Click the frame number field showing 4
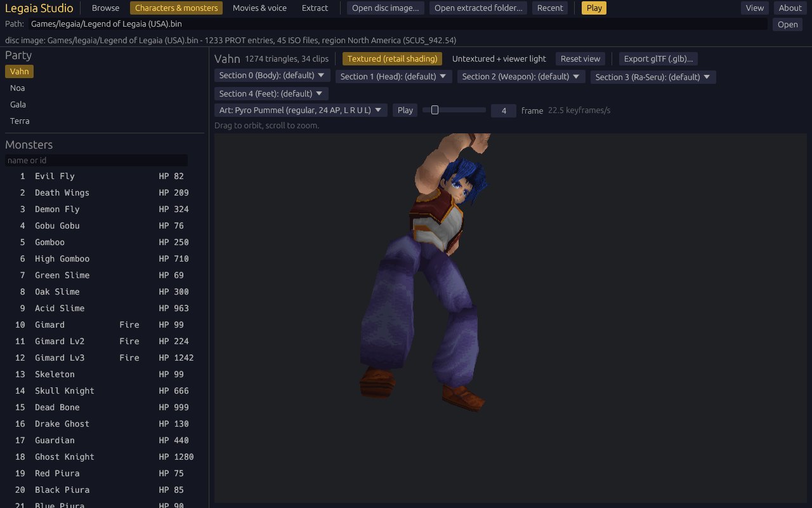 click(504, 110)
